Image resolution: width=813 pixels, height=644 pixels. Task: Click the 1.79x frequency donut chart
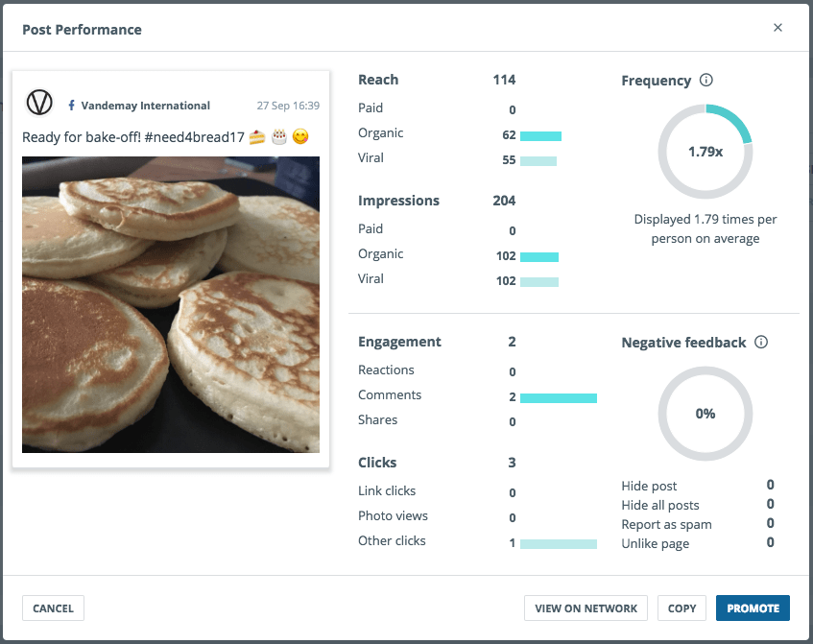(x=705, y=152)
